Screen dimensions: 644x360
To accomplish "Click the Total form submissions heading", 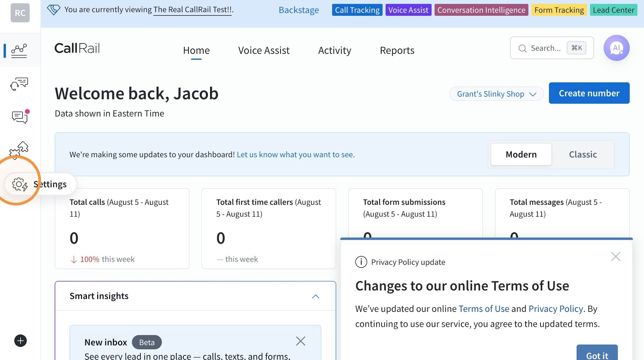I will 404,202.
